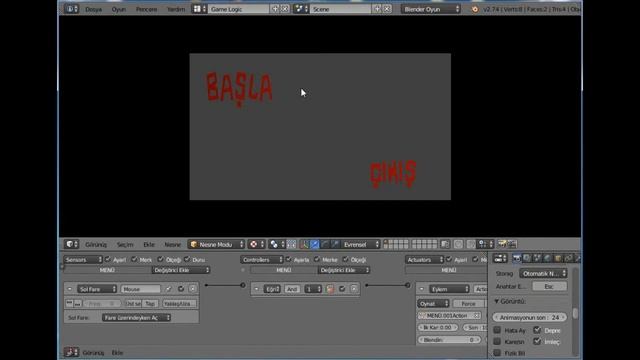
Task: Open the Blender Oyun engine dropdown
Action: coord(431,9)
